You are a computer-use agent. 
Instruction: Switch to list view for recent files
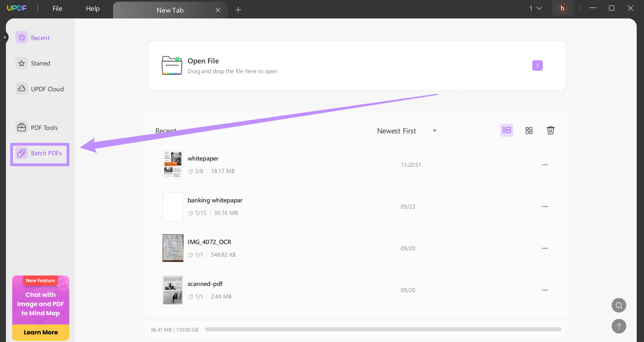click(506, 130)
